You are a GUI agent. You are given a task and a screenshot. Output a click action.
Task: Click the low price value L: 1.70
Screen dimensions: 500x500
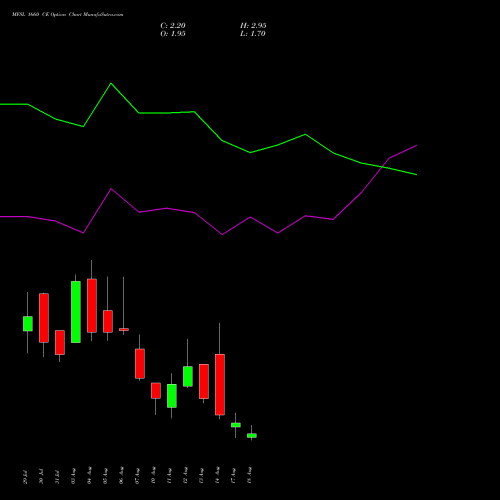click(253, 34)
